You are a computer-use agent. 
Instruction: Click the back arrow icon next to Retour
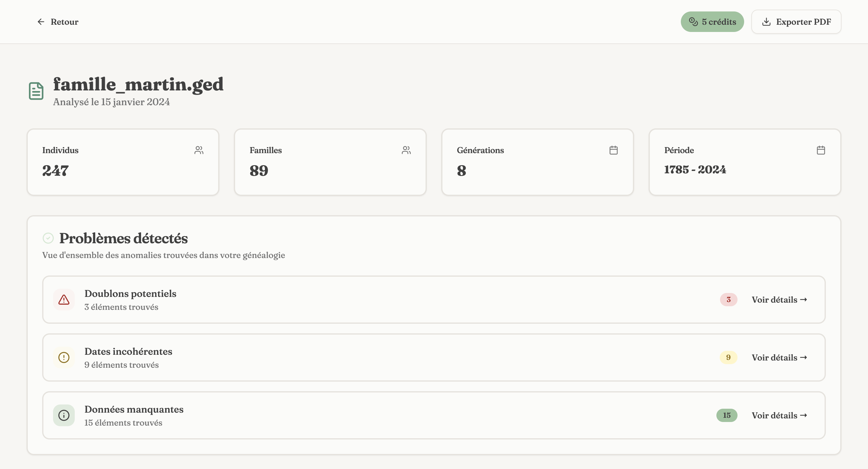coord(41,22)
